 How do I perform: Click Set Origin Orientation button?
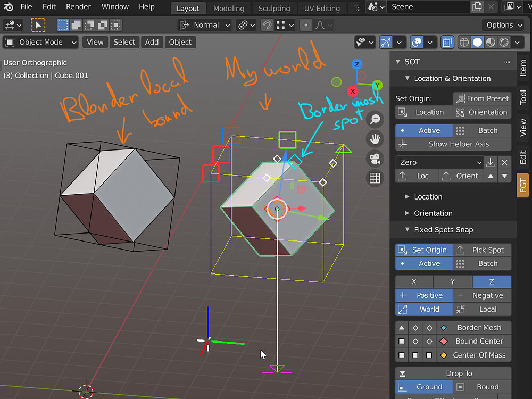[x=482, y=112]
